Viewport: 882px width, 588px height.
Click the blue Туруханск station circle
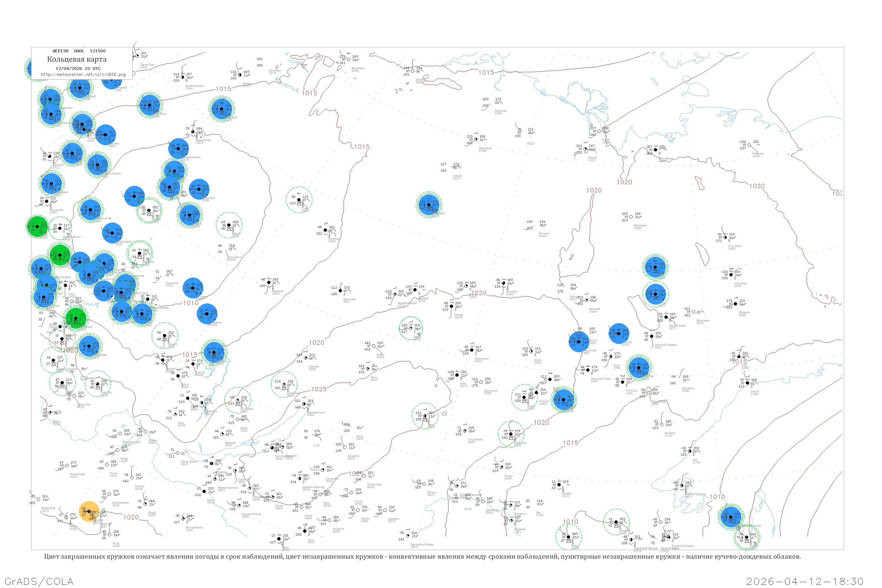tap(222, 109)
